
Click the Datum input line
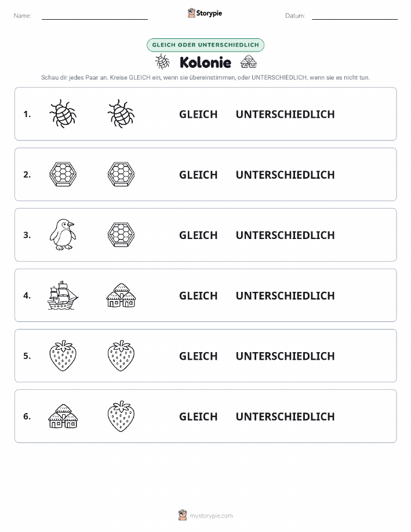[x=355, y=16]
